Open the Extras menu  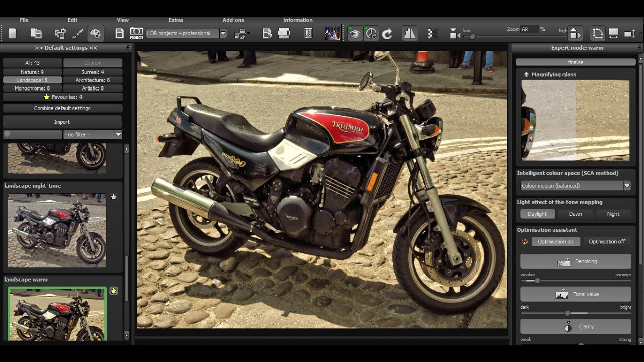coord(176,20)
